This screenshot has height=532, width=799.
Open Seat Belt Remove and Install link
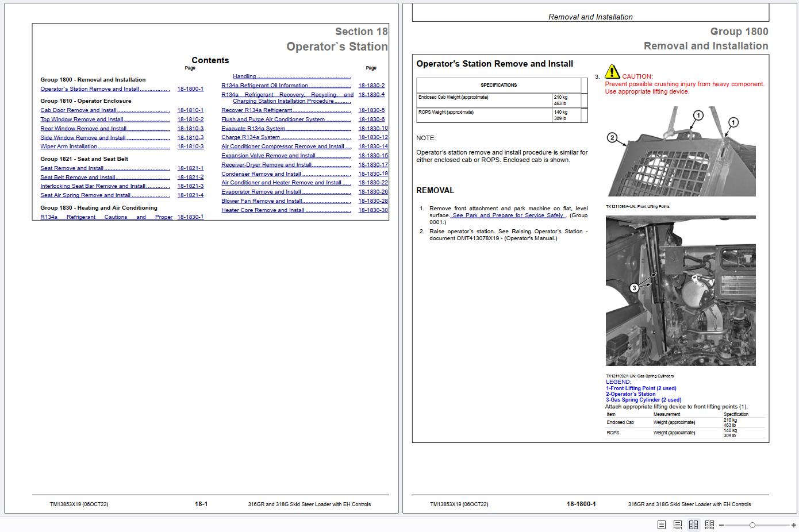pos(78,178)
